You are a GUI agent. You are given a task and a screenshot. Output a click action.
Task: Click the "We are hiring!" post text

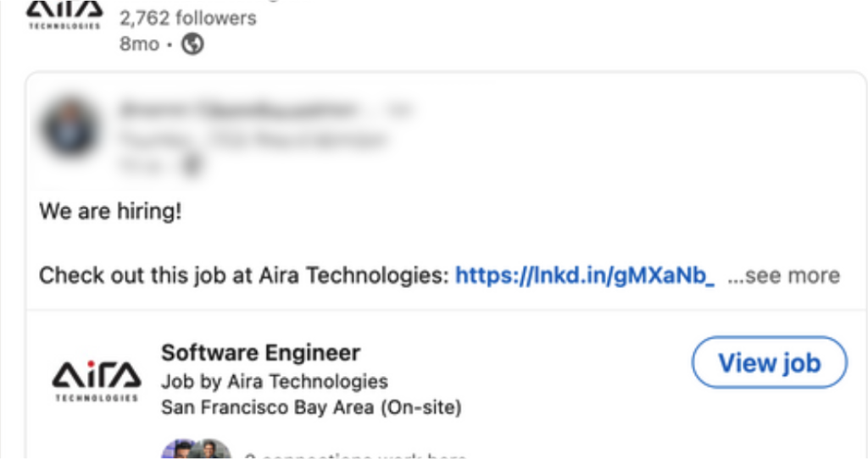pyautogui.click(x=110, y=212)
